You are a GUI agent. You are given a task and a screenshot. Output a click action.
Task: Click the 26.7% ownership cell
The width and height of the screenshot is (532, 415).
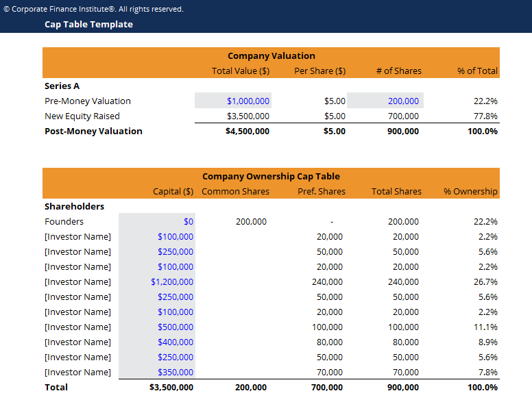[x=485, y=281]
